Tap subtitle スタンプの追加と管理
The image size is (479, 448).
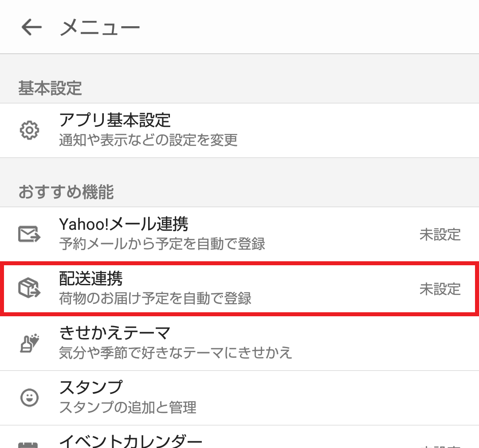[x=128, y=407]
